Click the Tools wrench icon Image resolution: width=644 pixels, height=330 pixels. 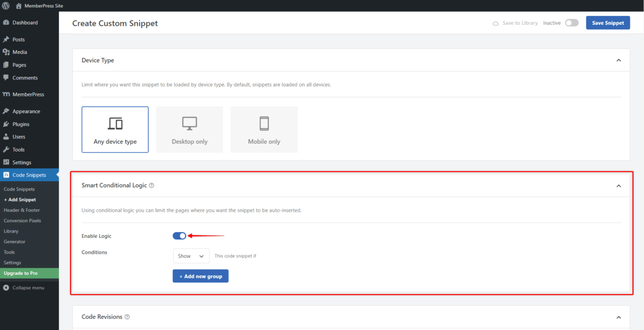pyautogui.click(x=6, y=149)
